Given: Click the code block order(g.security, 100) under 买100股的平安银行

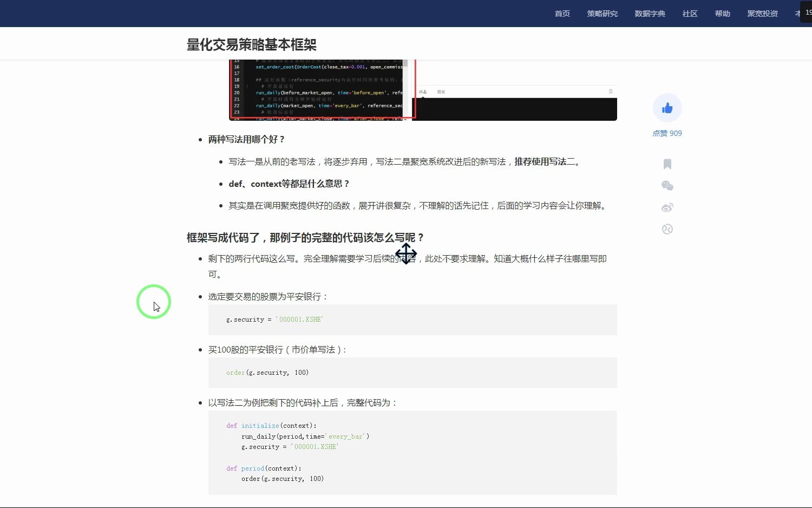Looking at the screenshot, I should [412, 373].
